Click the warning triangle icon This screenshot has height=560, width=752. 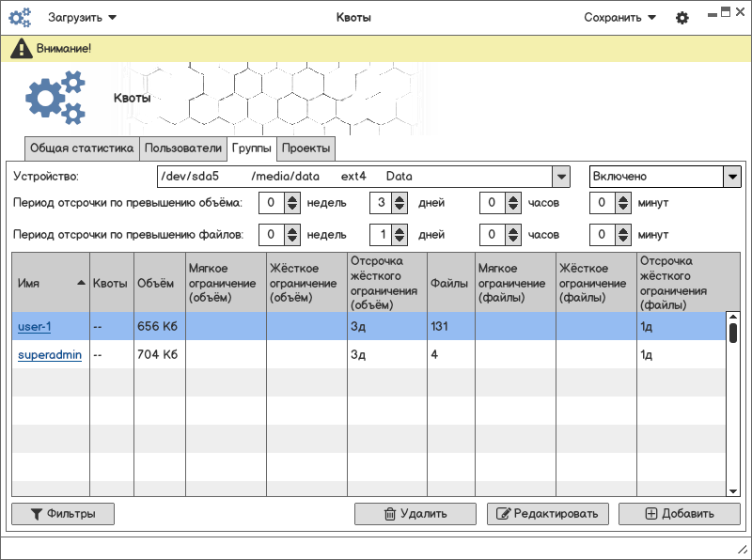click(22, 49)
